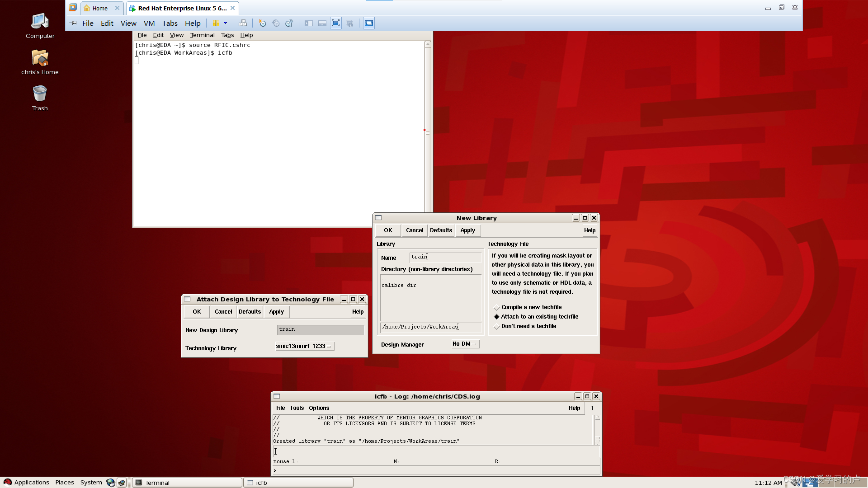868x488 pixels.
Task: Click Apply in the New Library dialog
Action: click(467, 230)
